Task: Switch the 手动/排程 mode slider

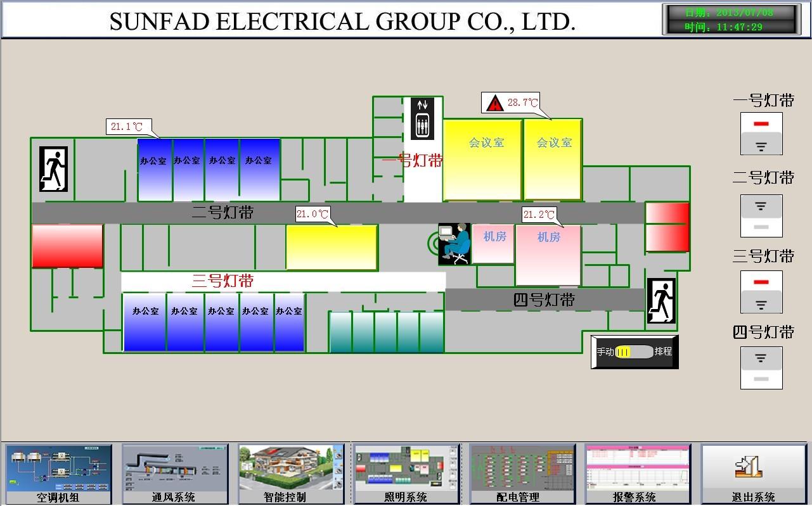Action: point(635,351)
